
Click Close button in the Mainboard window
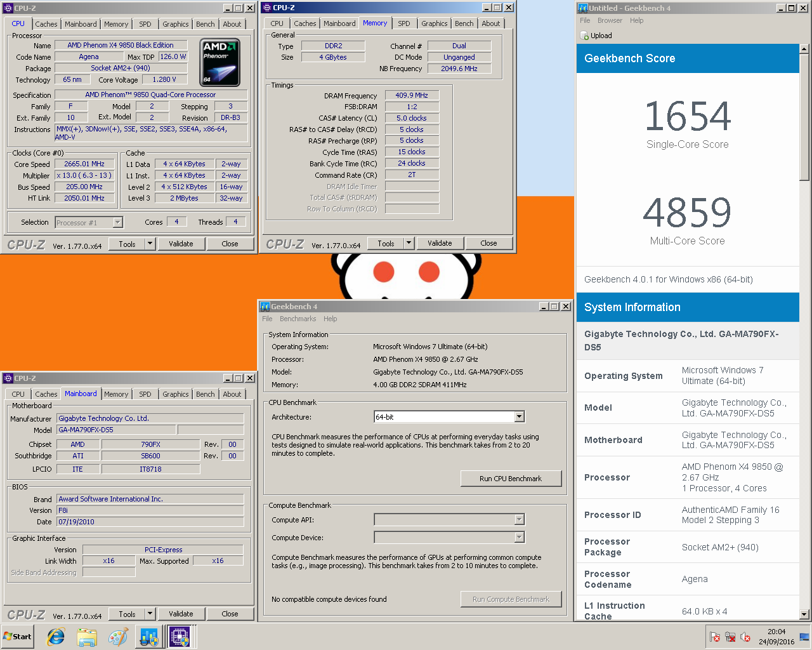click(x=230, y=614)
